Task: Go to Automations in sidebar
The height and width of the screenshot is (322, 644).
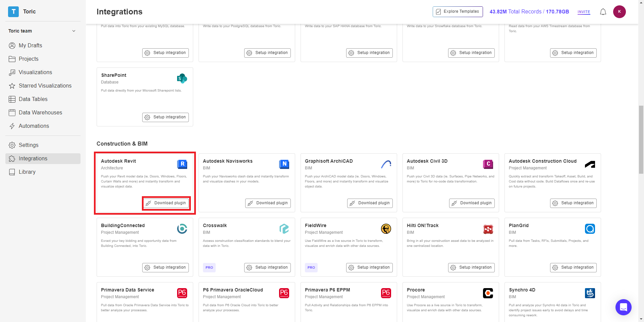Action: pyautogui.click(x=34, y=126)
